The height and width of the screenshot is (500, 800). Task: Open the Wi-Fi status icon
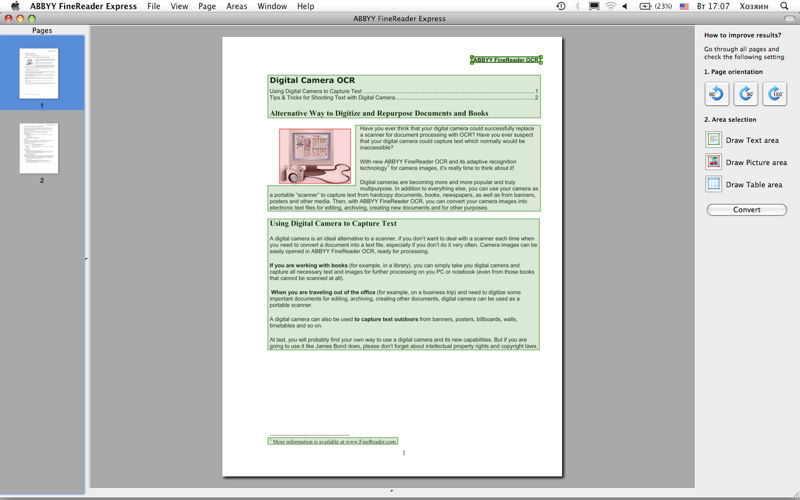click(x=610, y=6)
